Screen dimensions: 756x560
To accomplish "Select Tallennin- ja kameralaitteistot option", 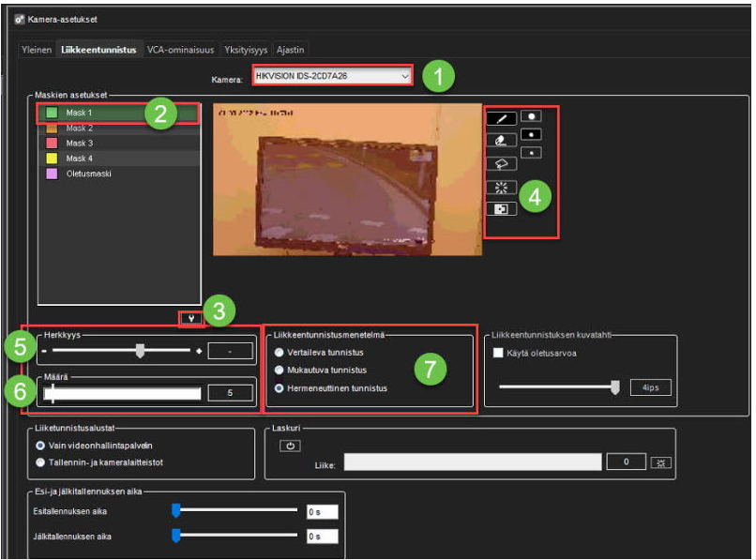I will (41, 462).
